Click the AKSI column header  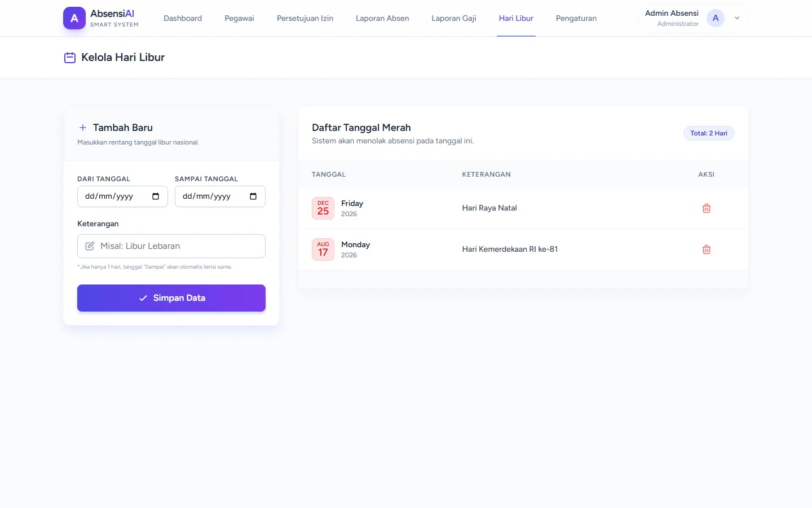[x=706, y=174]
